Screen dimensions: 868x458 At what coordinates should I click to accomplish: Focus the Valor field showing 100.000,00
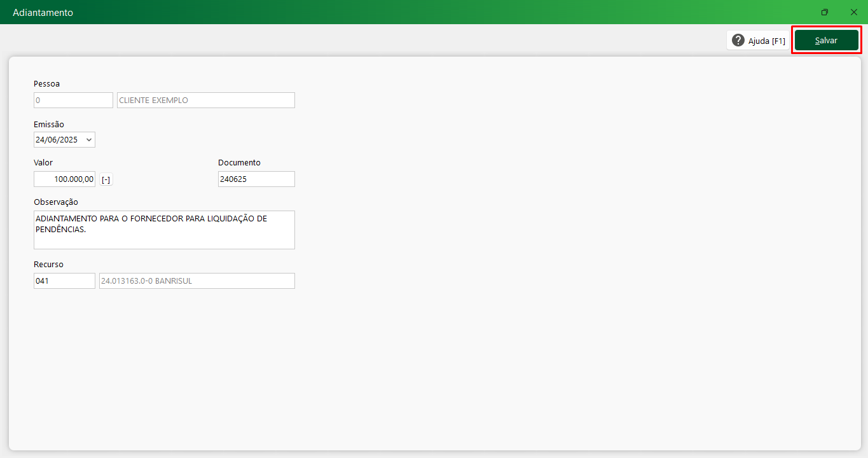coord(64,179)
